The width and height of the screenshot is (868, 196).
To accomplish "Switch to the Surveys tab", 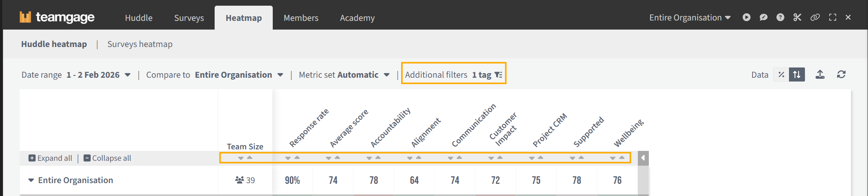I will pyautogui.click(x=189, y=18).
